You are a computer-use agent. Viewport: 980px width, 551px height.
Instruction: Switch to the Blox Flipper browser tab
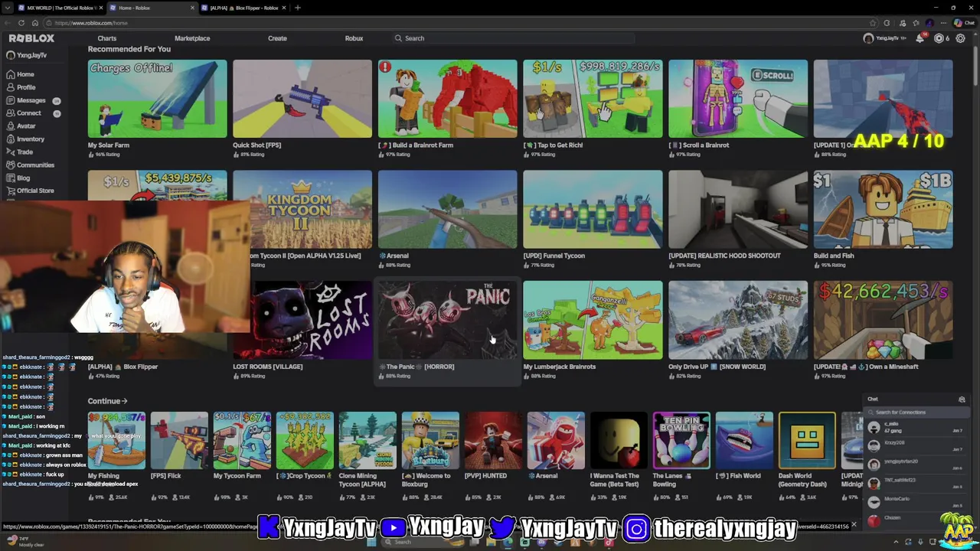pos(243,8)
